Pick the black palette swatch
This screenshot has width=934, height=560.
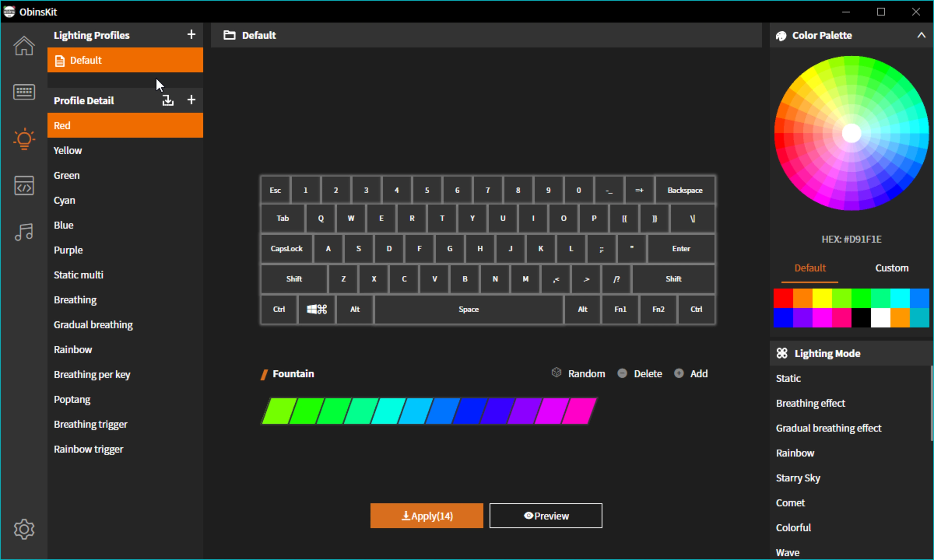click(x=861, y=318)
